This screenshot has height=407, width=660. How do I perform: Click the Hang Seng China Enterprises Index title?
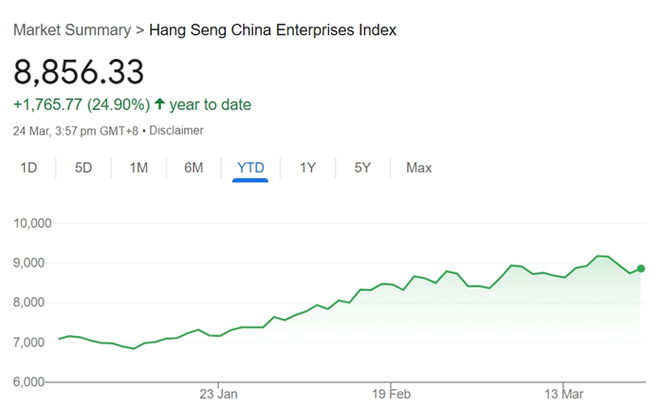(x=272, y=30)
